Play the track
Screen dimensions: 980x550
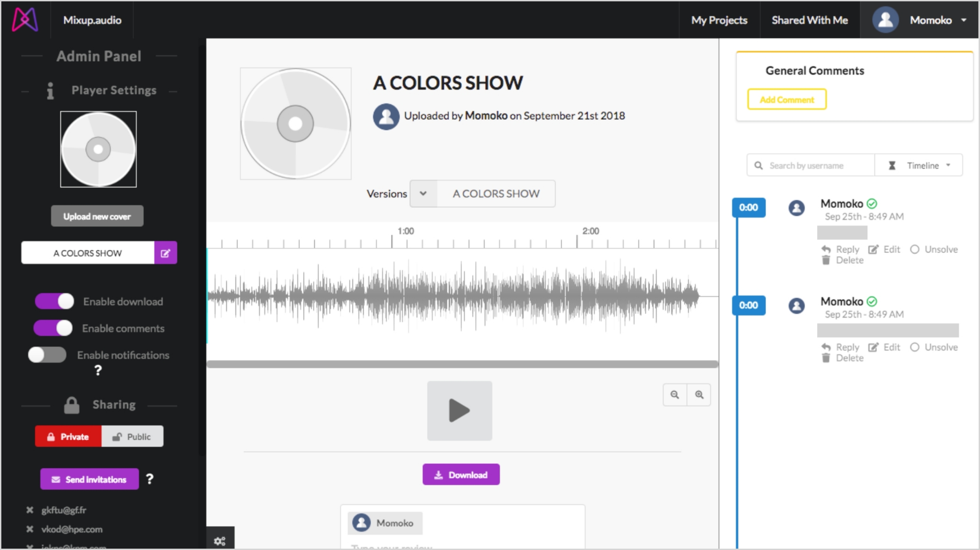[460, 411]
